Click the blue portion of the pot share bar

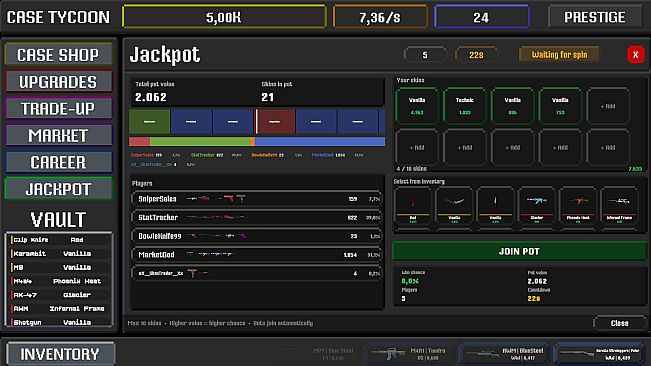coord(320,142)
